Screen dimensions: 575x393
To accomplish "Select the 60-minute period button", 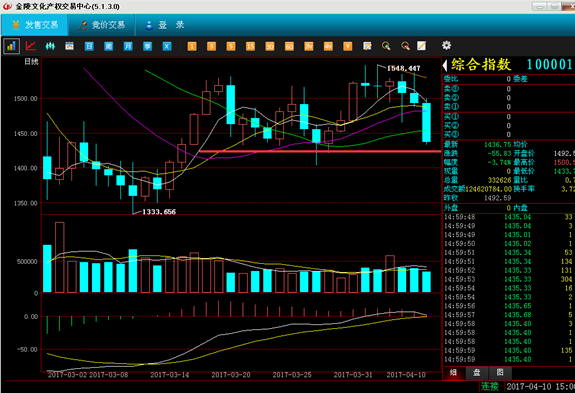I will [289, 46].
